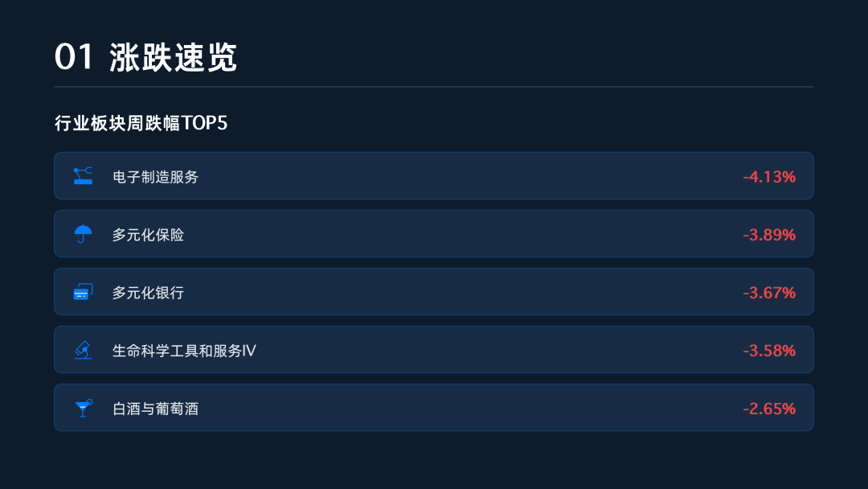The width and height of the screenshot is (868, 489).
Task: Click the 多元化银行 label text
Action: (x=148, y=293)
